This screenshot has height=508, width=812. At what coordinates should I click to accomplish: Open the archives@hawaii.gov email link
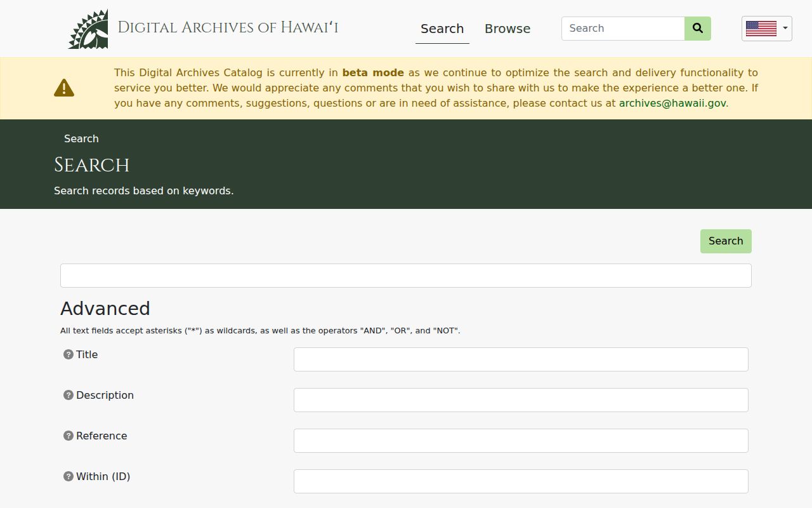[672, 103]
